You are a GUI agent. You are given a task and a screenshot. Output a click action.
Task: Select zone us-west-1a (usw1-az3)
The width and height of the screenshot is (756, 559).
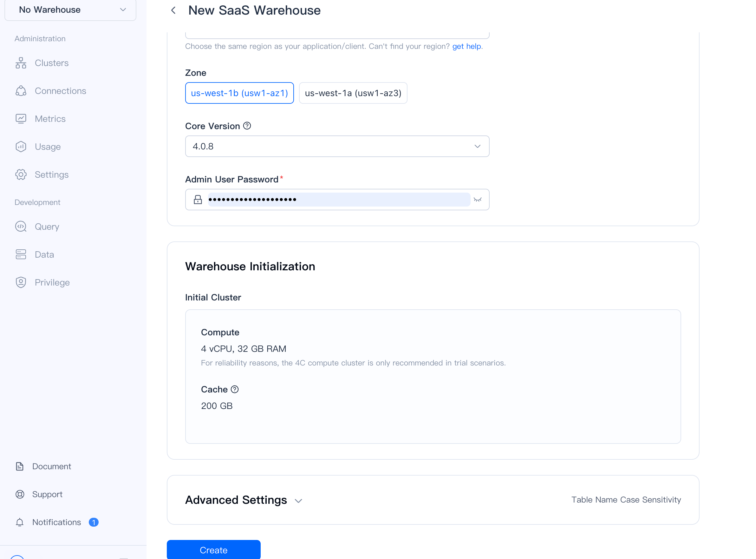(x=353, y=93)
